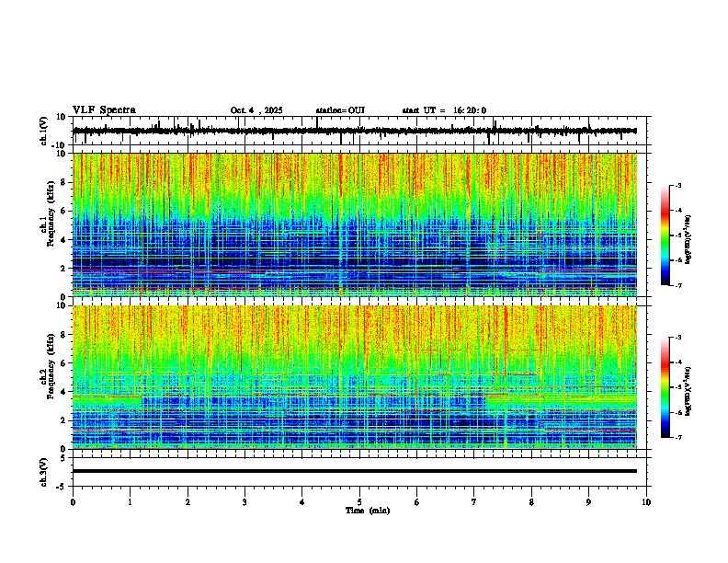728x563 pixels.
Task: Click the "8" kHz tick on ch.2 spectrogram
Action: tap(64, 335)
